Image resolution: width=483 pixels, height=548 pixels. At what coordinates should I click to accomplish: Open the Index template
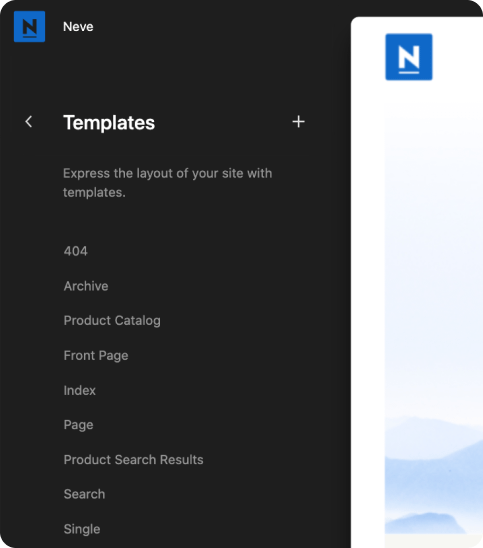click(x=80, y=390)
